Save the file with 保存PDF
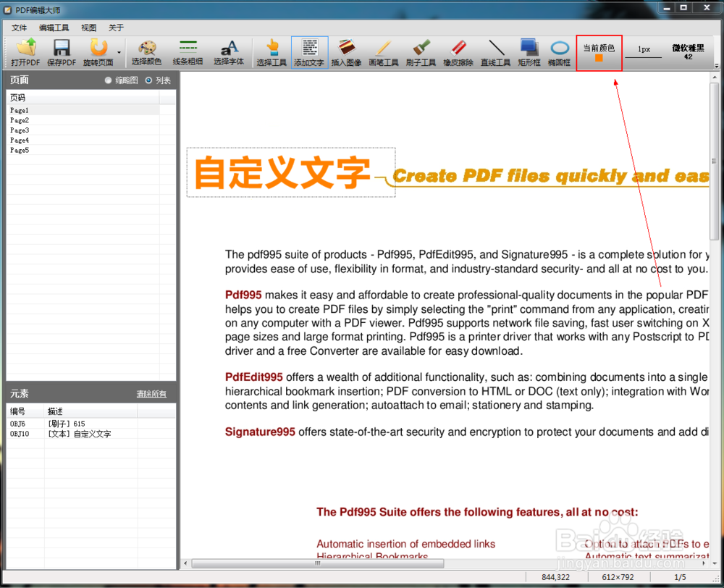Viewport: 724px width, 588px height. point(62,53)
